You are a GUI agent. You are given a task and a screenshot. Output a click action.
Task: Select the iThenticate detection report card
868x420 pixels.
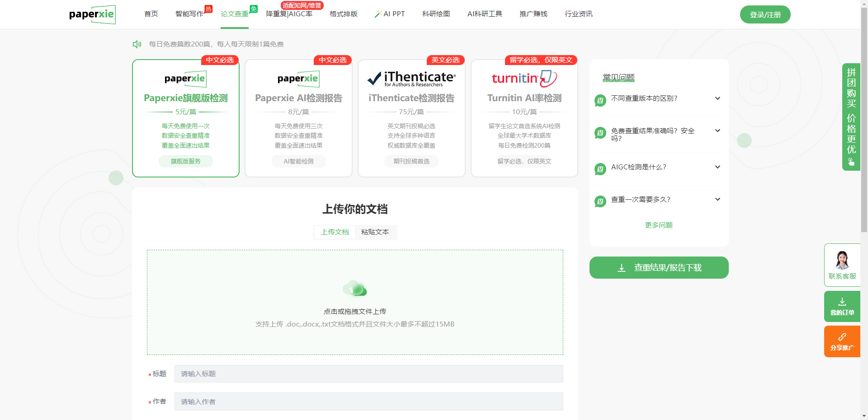[x=411, y=118]
